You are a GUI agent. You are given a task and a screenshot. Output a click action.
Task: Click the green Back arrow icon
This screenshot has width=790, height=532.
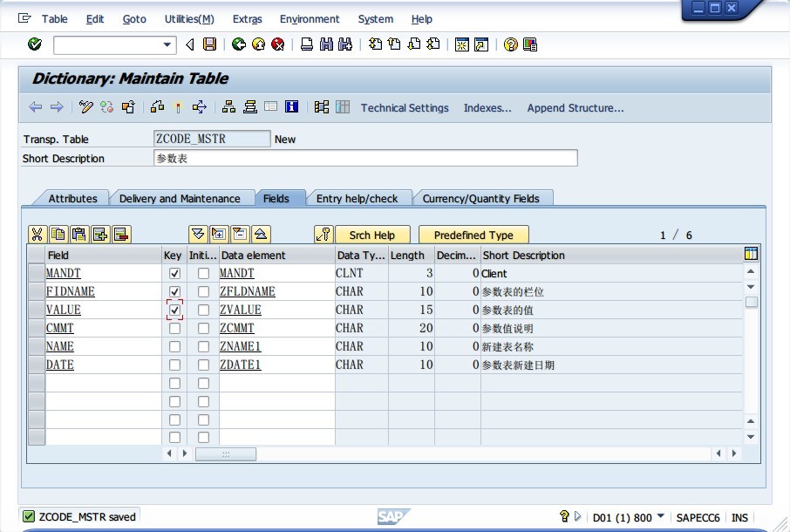(x=239, y=44)
